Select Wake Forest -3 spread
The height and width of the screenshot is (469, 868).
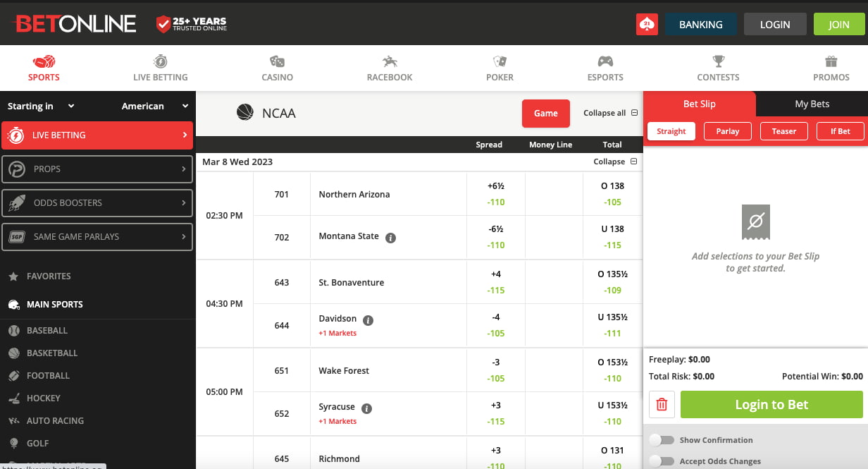pos(496,370)
